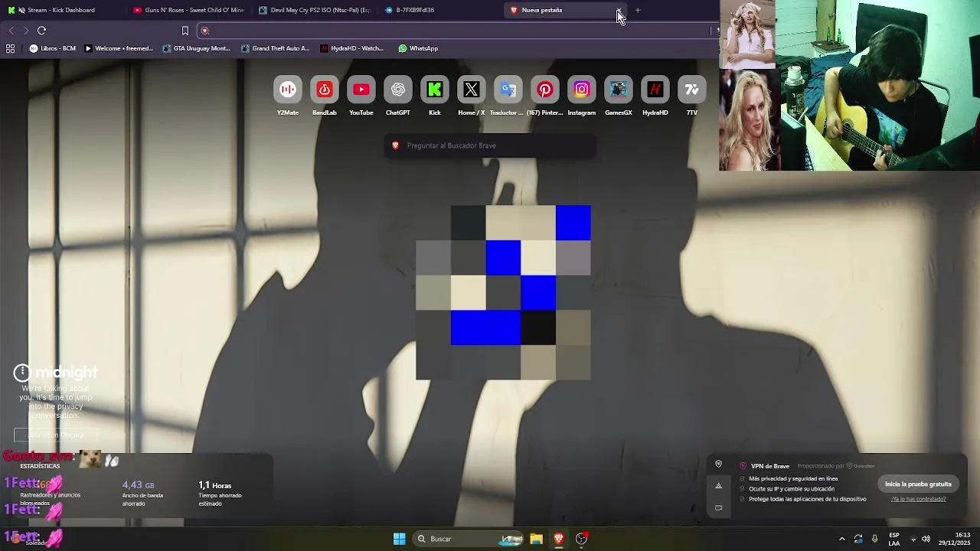Image resolution: width=980 pixels, height=551 pixels.
Task: Open Grand Theft Auto A bookmark
Action: (x=276, y=48)
